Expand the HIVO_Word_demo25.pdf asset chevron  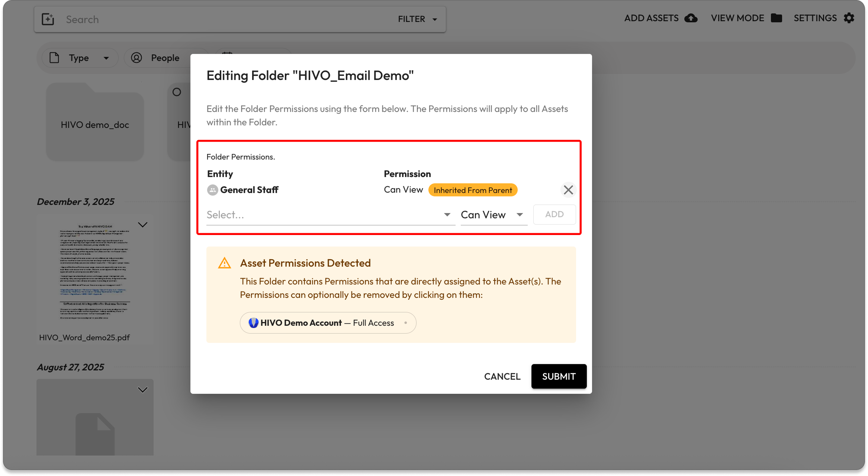pyautogui.click(x=143, y=225)
